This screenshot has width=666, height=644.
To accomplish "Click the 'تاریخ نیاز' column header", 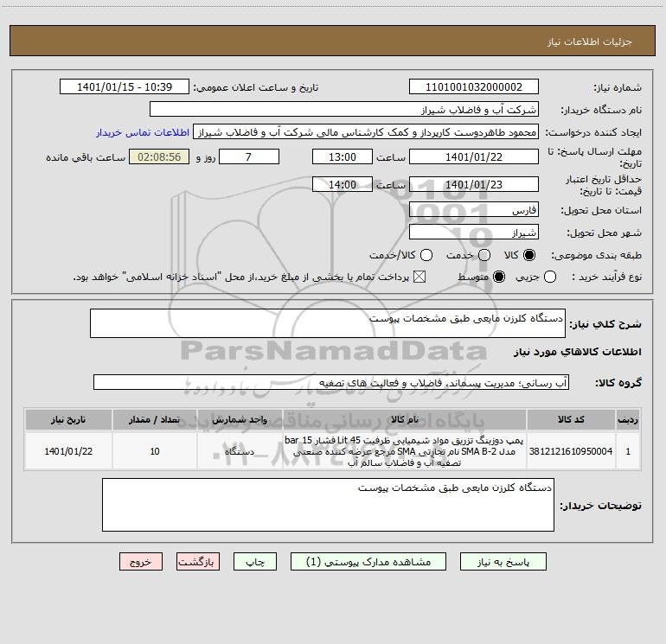I will pos(68,419).
